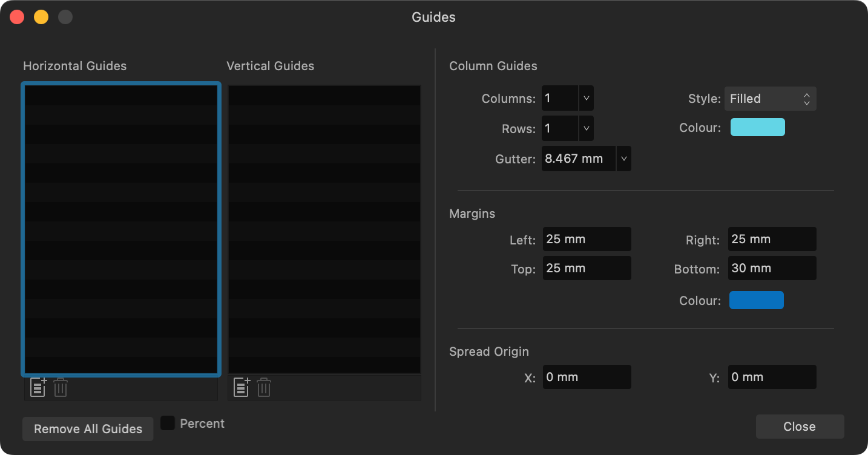Select the Left margin field

click(587, 239)
